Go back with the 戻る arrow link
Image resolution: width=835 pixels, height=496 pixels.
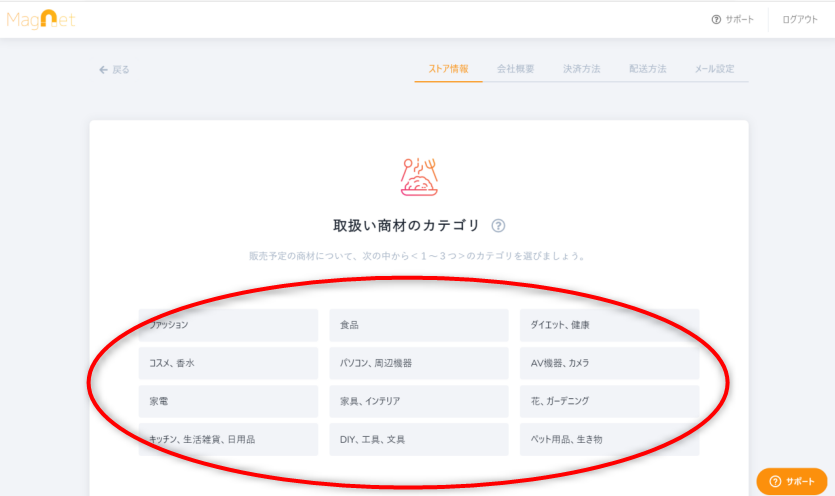click(114, 70)
